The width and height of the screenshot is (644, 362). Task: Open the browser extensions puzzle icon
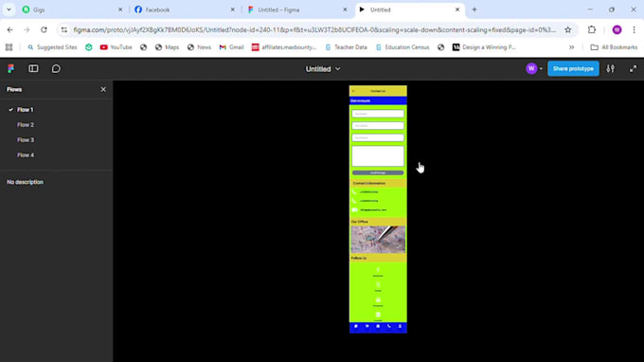tap(591, 29)
